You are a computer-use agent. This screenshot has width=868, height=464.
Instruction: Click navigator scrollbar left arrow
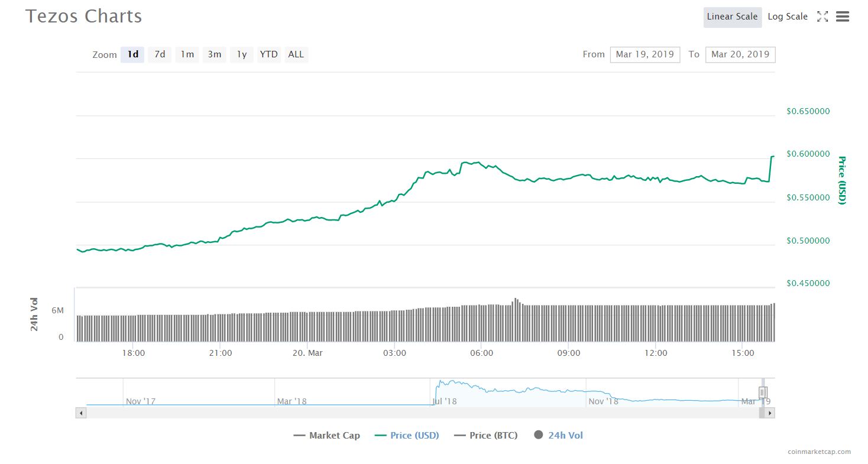pos(81,413)
